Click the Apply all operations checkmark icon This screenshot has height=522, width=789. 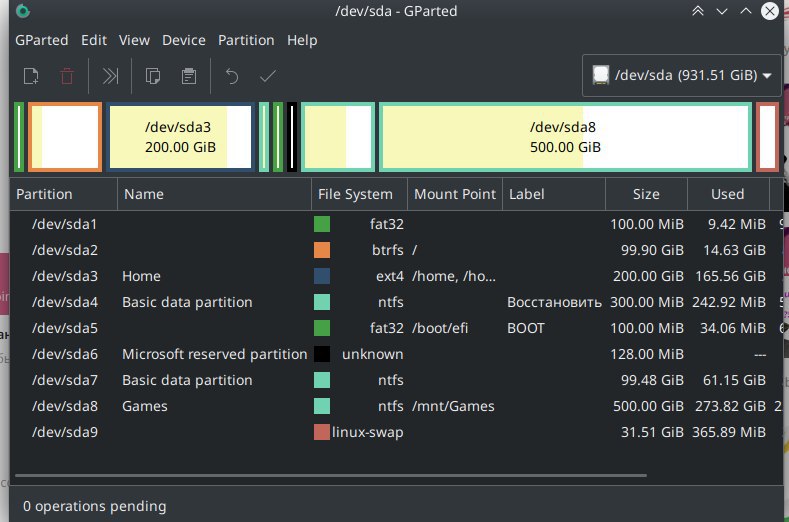click(268, 76)
